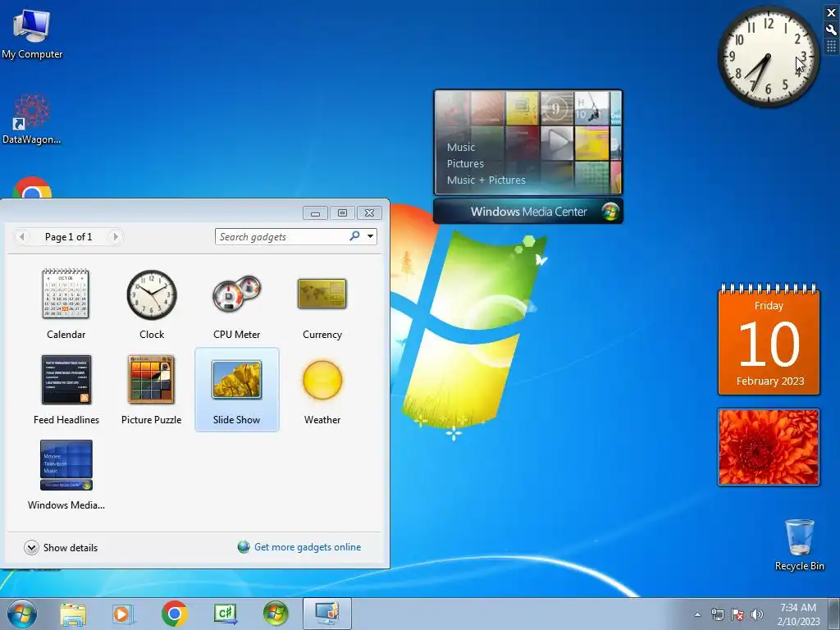
Task: Open Google Chrome from the taskbar
Action: tap(174, 614)
